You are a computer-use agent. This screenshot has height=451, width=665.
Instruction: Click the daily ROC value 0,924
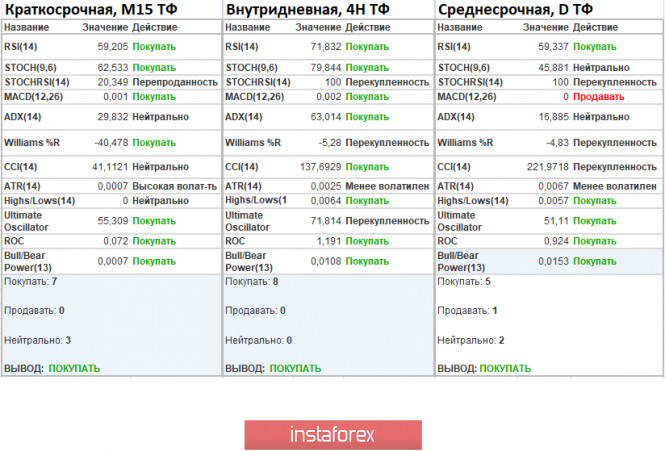[x=556, y=241]
